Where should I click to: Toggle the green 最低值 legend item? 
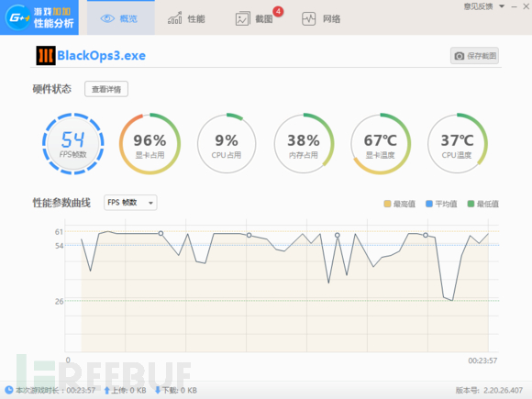click(482, 204)
